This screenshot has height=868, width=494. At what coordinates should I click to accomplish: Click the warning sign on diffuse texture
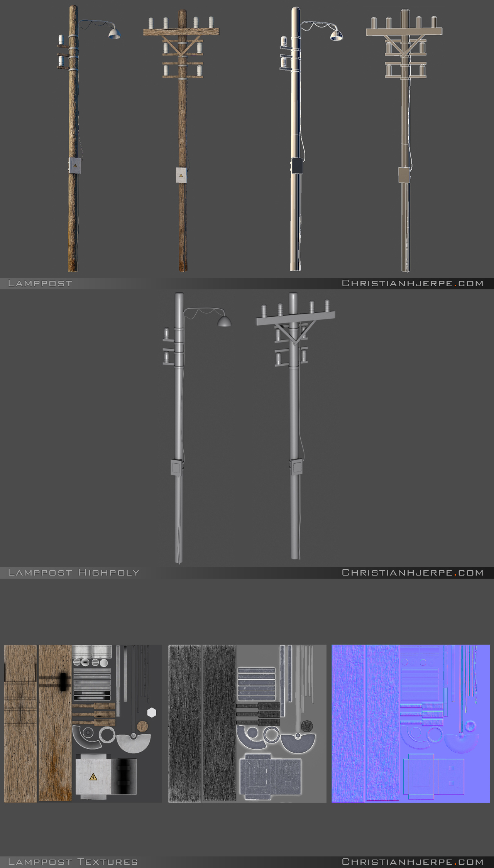[93, 777]
